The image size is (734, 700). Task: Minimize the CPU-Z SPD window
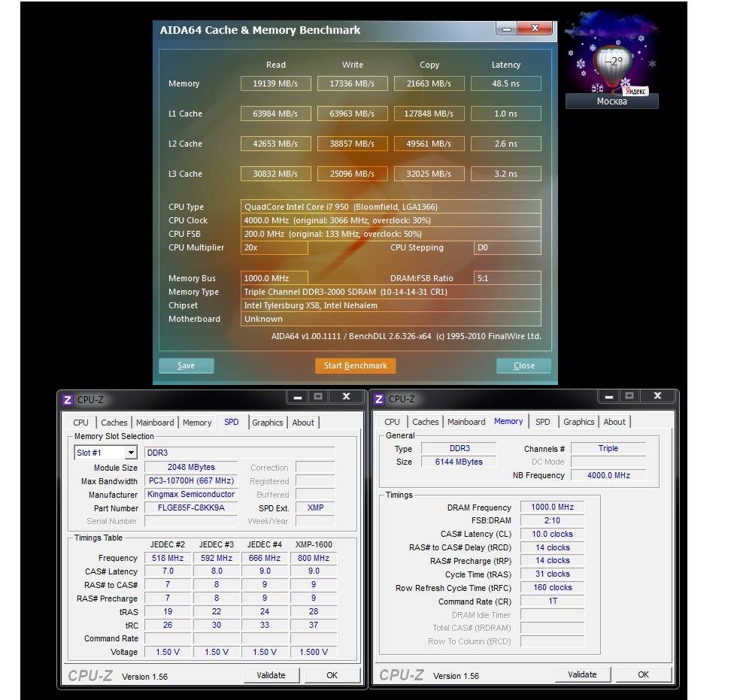[x=298, y=397]
